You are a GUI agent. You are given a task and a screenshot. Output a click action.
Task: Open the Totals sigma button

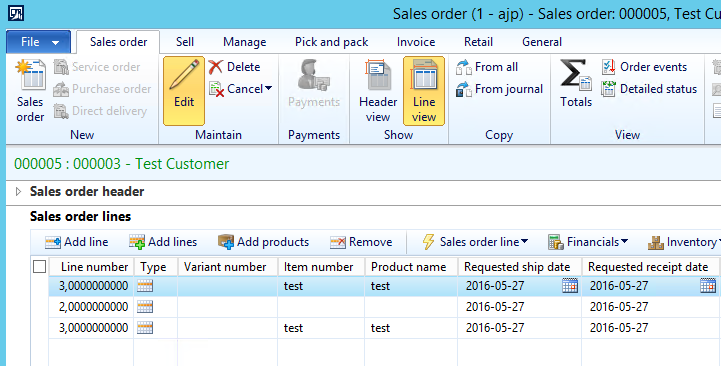click(x=576, y=84)
